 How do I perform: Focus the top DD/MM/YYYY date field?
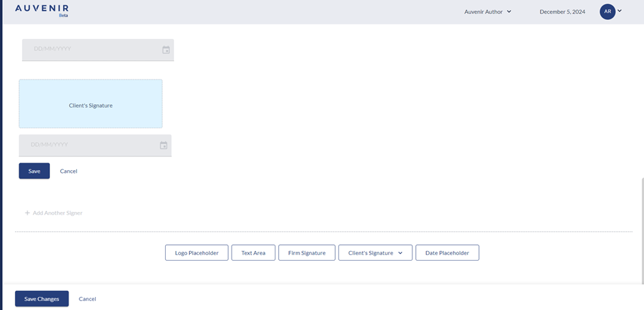tap(89, 49)
